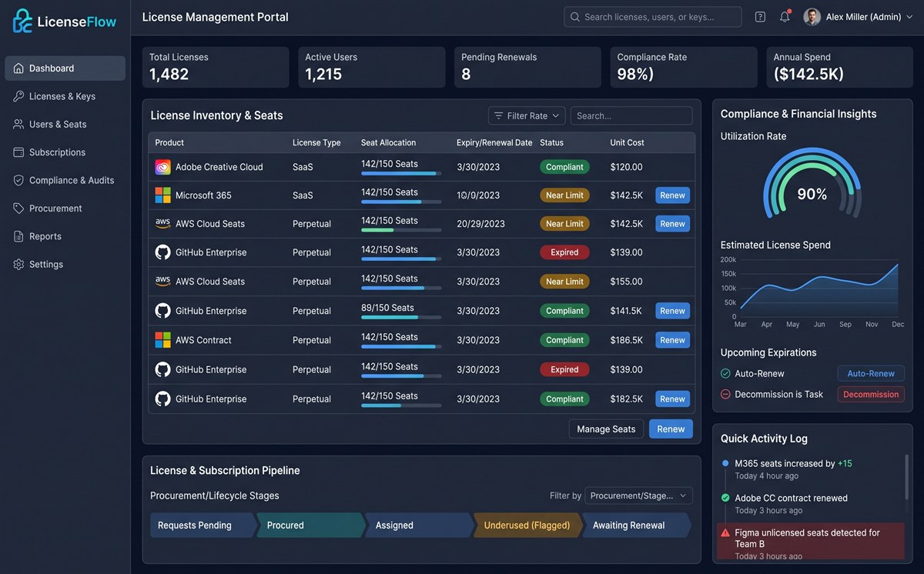
Task: Click the inventory table Search field
Action: click(x=631, y=115)
